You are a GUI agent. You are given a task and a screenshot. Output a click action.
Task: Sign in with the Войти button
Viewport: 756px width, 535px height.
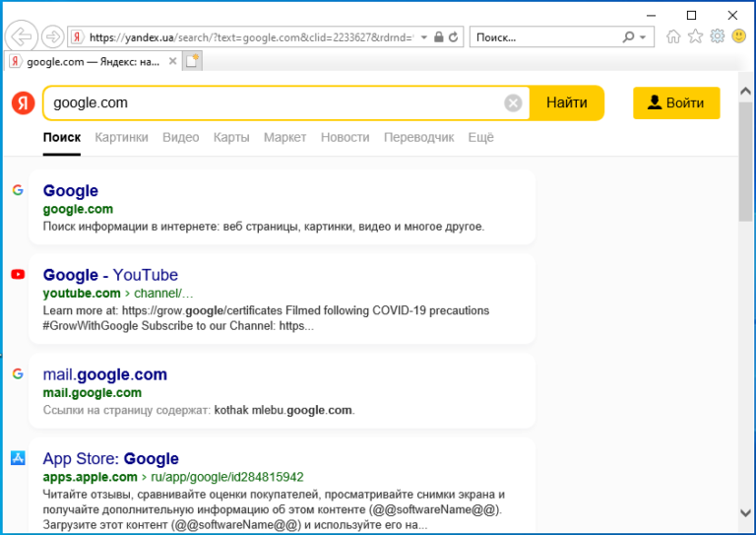676,102
